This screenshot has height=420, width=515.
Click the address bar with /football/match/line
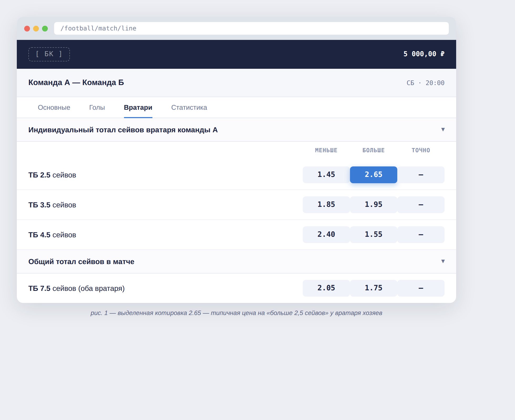[x=251, y=28]
